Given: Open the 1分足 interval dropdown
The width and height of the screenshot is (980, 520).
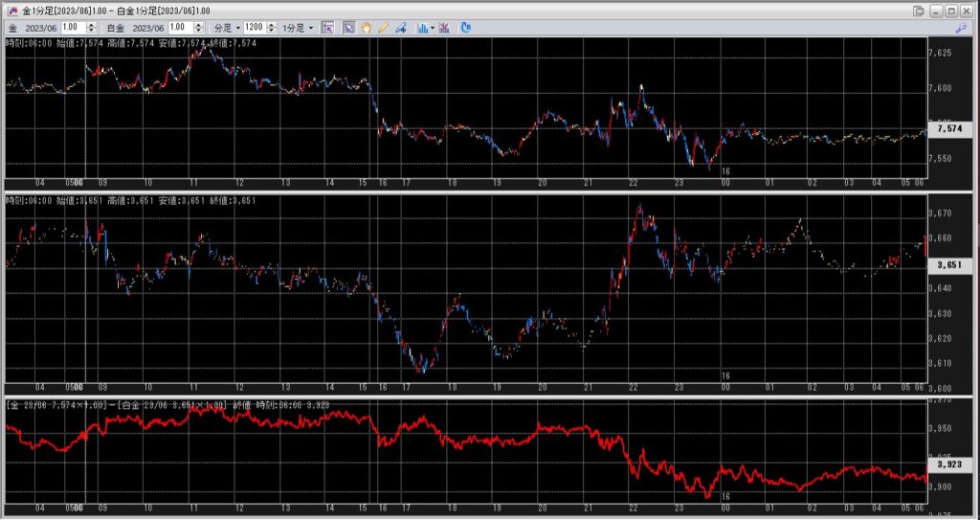Looking at the screenshot, I should click(x=297, y=28).
